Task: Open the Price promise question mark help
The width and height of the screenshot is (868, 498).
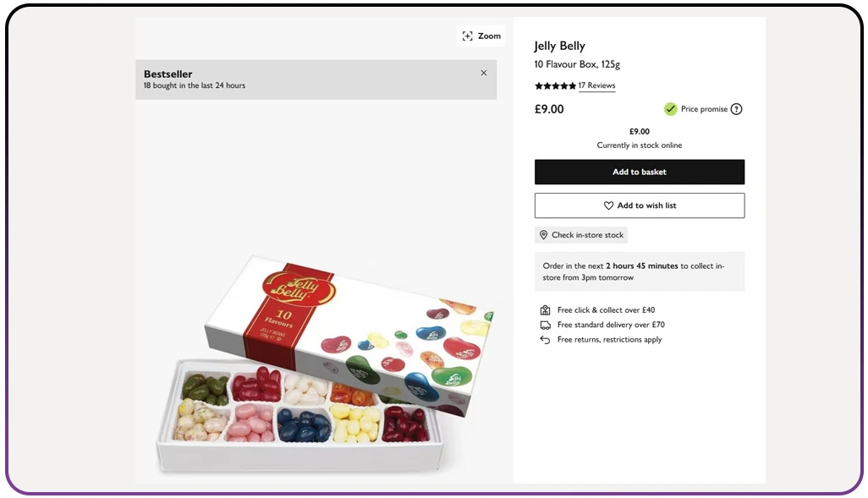Action: coord(736,109)
